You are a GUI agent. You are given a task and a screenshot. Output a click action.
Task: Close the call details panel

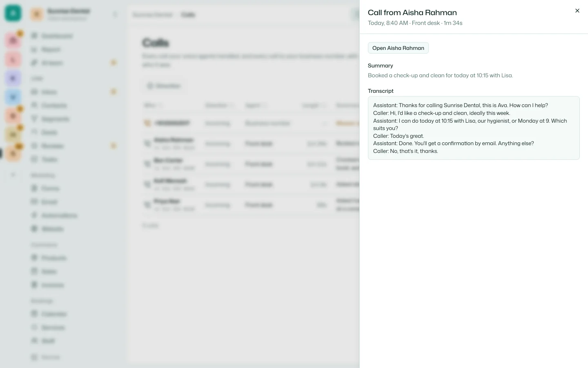577,11
